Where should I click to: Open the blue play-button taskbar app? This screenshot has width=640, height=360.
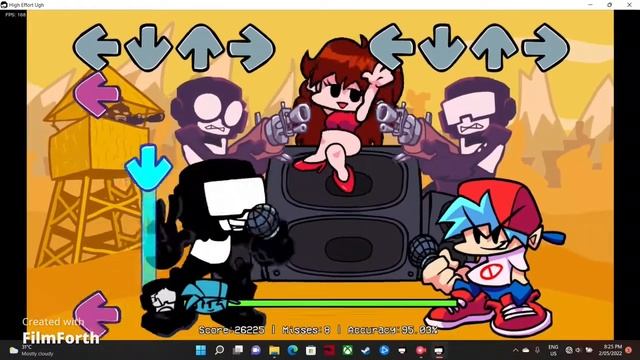click(384, 350)
